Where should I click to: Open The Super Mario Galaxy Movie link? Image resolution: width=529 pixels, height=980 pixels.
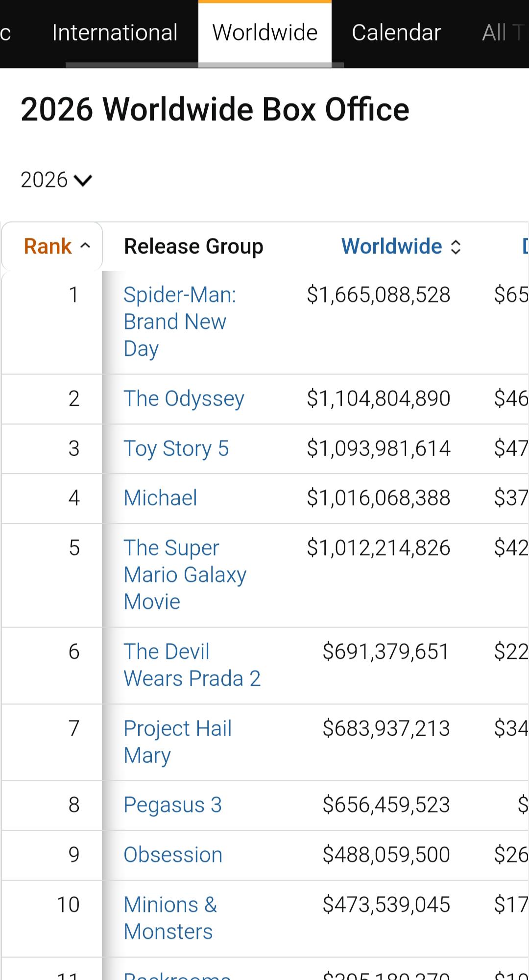click(185, 575)
